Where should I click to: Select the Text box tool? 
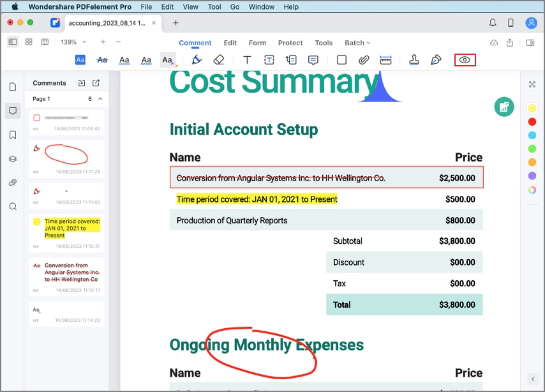click(269, 60)
